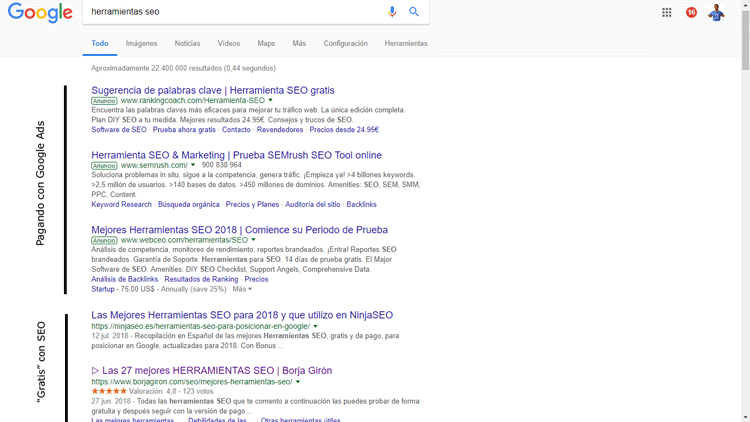Viewport: 750px width, 422px height.
Task: Click rankingcoach Anuncio badge
Action: [x=104, y=100]
